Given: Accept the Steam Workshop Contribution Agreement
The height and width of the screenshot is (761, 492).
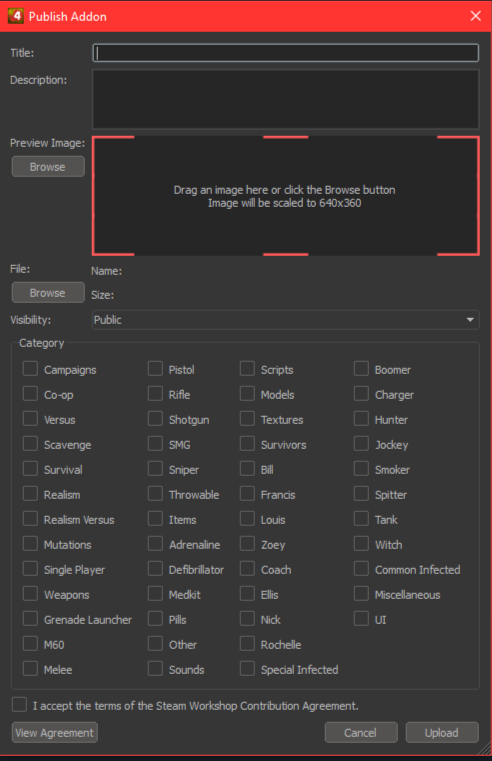Looking at the screenshot, I should 19,705.
